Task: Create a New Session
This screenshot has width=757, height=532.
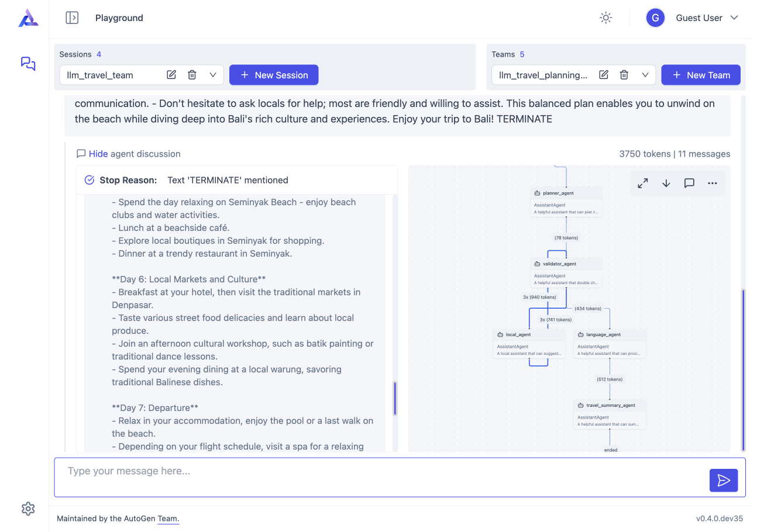Action: tap(273, 75)
